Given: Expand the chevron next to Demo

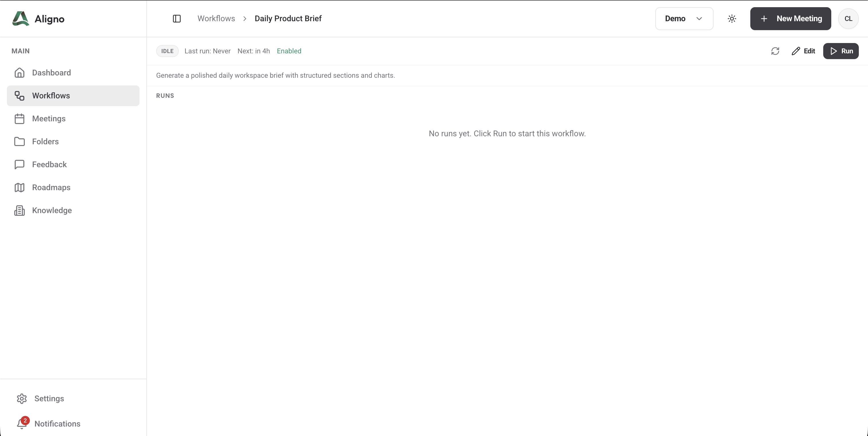Looking at the screenshot, I should (x=700, y=19).
